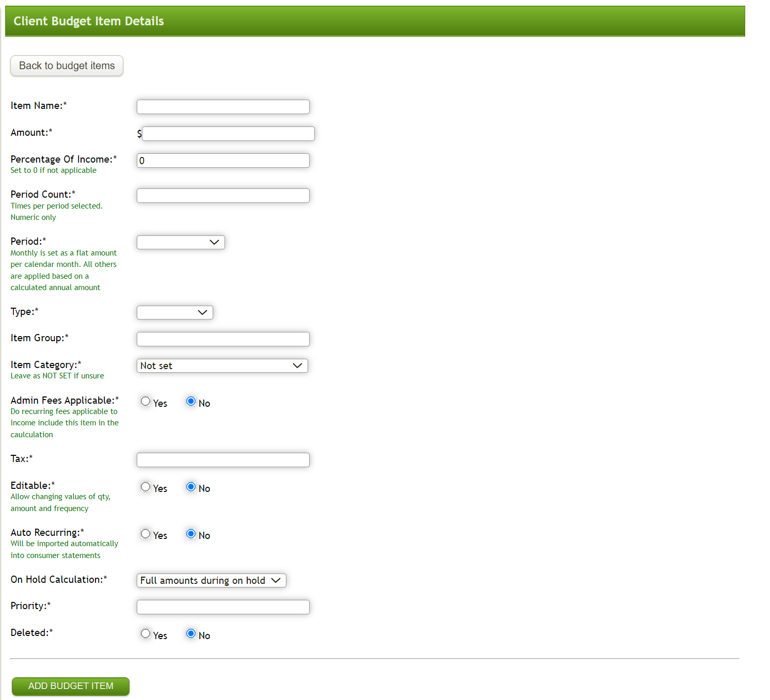Expand the Item Category dropdown showing Not set
The height and width of the screenshot is (700, 770).
(221, 365)
